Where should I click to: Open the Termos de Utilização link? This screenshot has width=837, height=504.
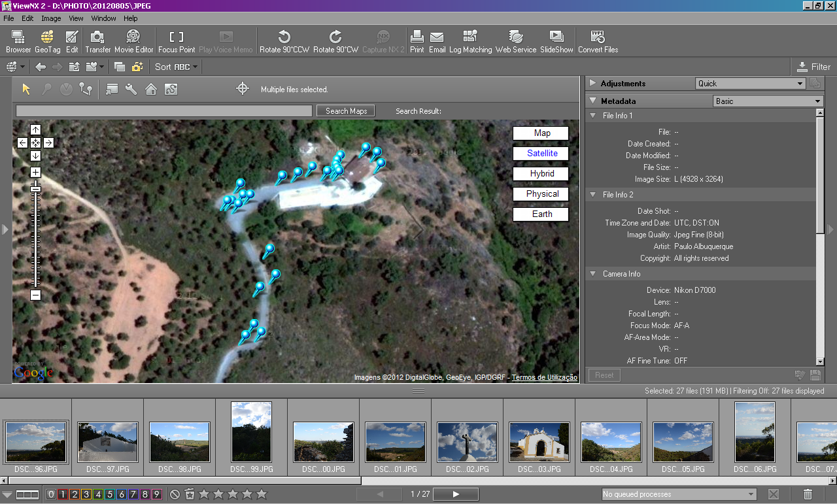[x=544, y=377]
